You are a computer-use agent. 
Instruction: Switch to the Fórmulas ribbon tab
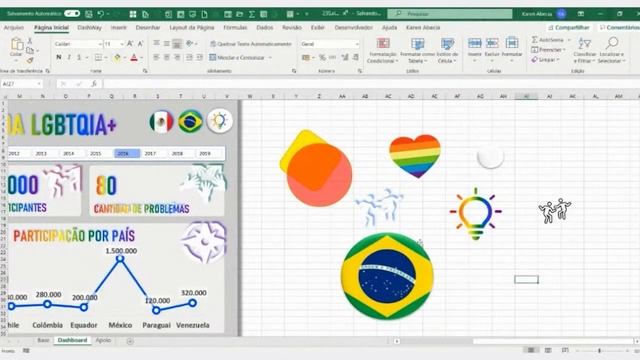235,27
